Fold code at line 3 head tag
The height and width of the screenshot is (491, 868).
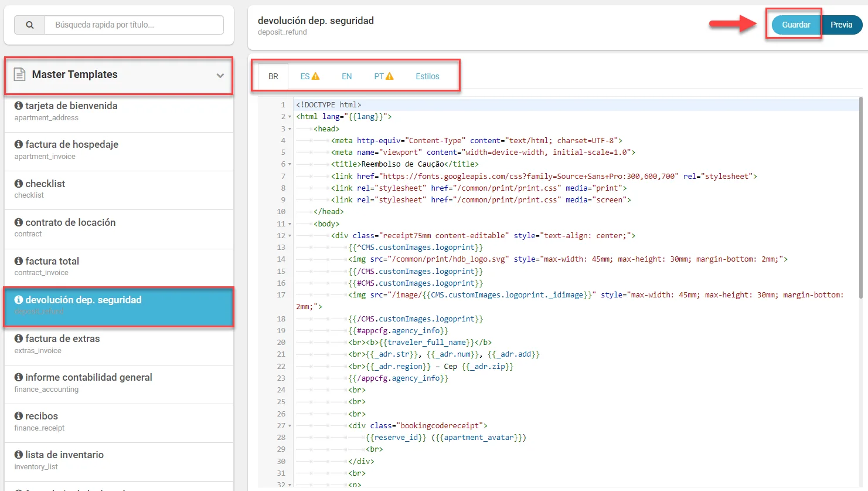[x=290, y=129]
